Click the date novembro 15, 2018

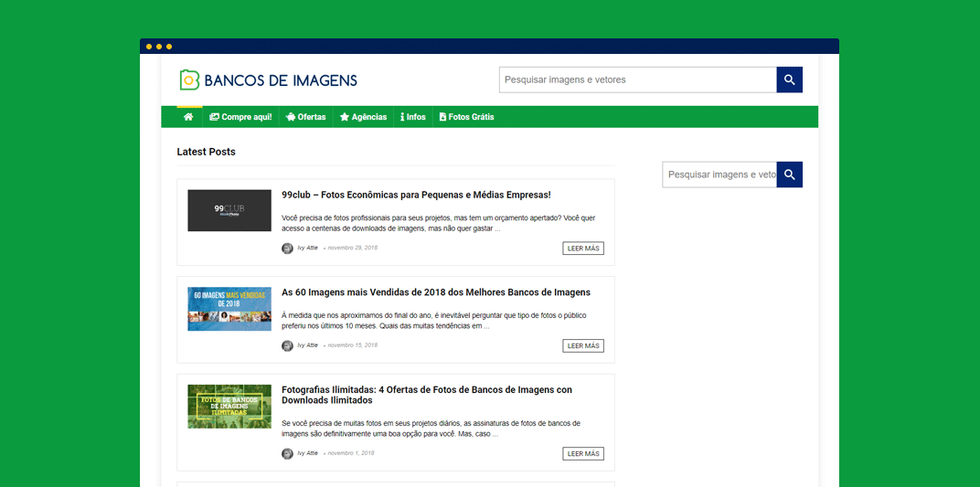(353, 345)
